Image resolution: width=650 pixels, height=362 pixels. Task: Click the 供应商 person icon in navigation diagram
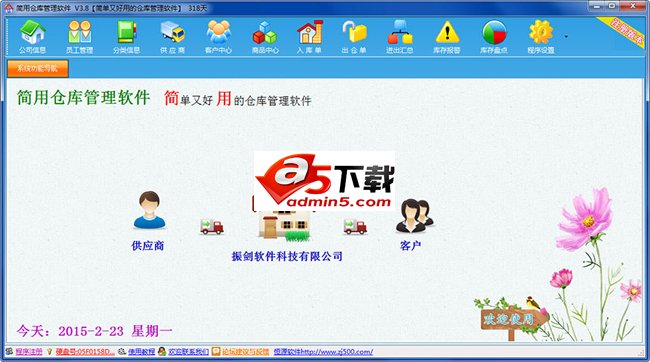point(149,210)
